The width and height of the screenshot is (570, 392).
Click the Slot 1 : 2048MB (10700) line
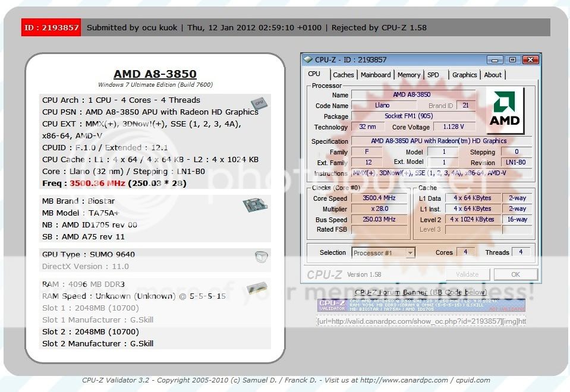point(90,308)
